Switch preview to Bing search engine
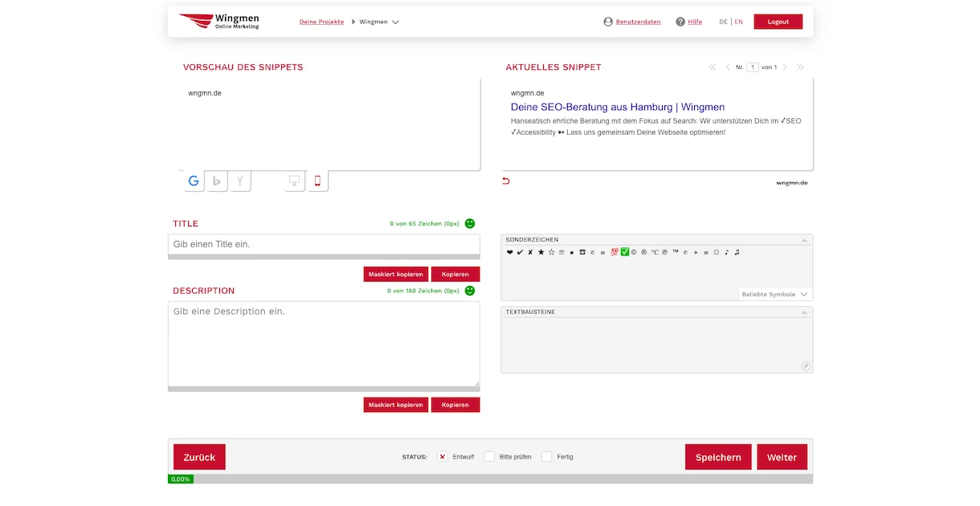Image resolution: width=980 pixels, height=506 pixels. pos(216,181)
